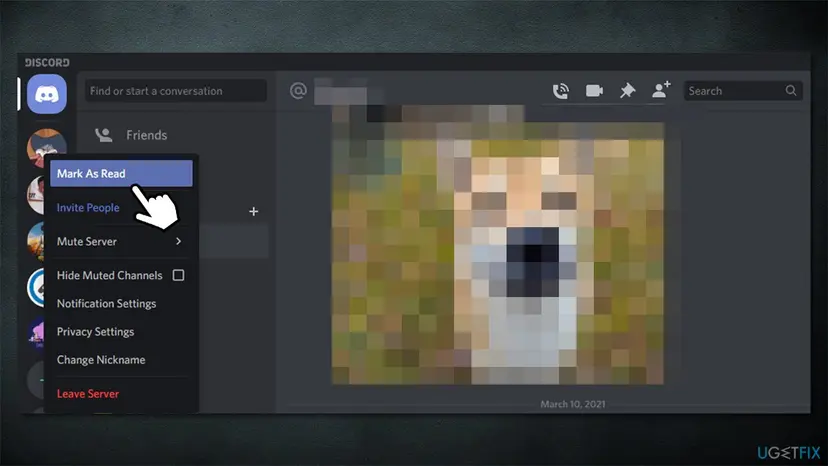
Task: Expand Mute Server submenu arrow
Action: (x=178, y=241)
